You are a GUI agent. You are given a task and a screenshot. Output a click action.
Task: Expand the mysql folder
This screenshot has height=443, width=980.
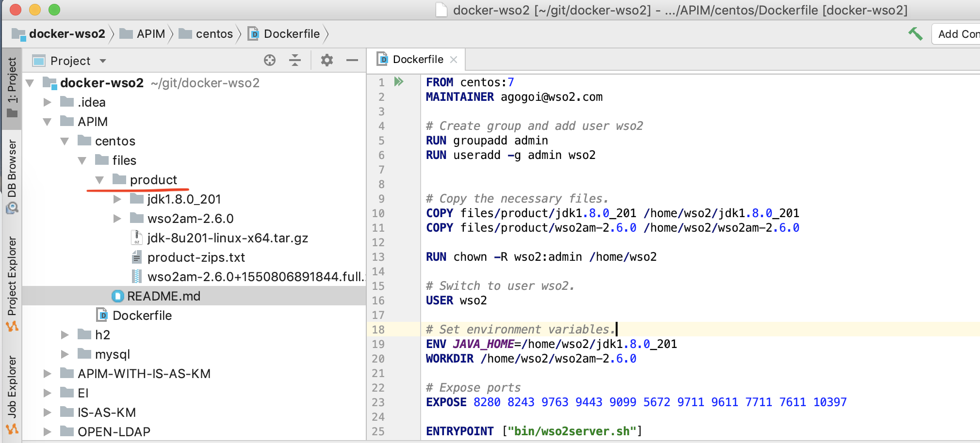point(65,354)
